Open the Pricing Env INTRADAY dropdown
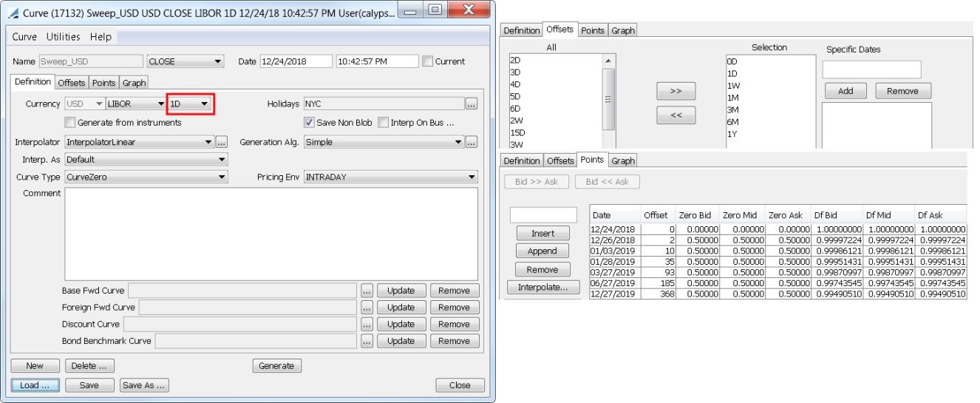980x403 pixels. click(391, 177)
